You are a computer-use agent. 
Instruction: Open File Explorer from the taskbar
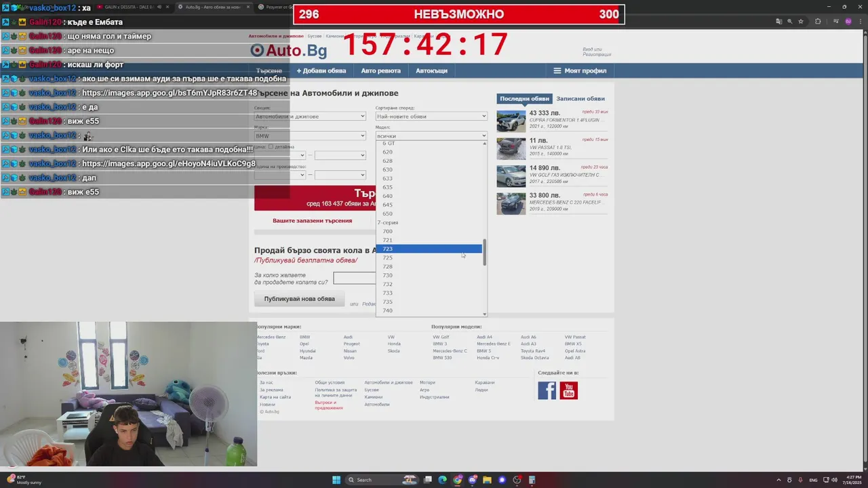tap(487, 480)
